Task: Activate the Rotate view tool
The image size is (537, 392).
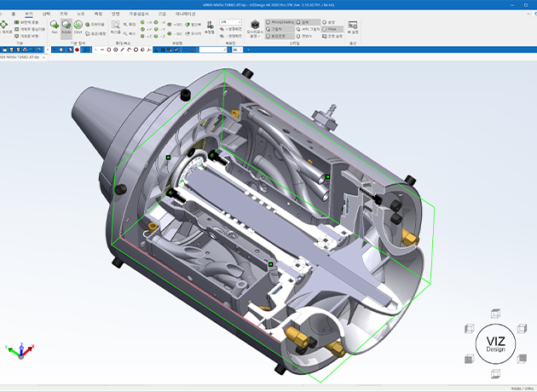Action: coord(66,26)
